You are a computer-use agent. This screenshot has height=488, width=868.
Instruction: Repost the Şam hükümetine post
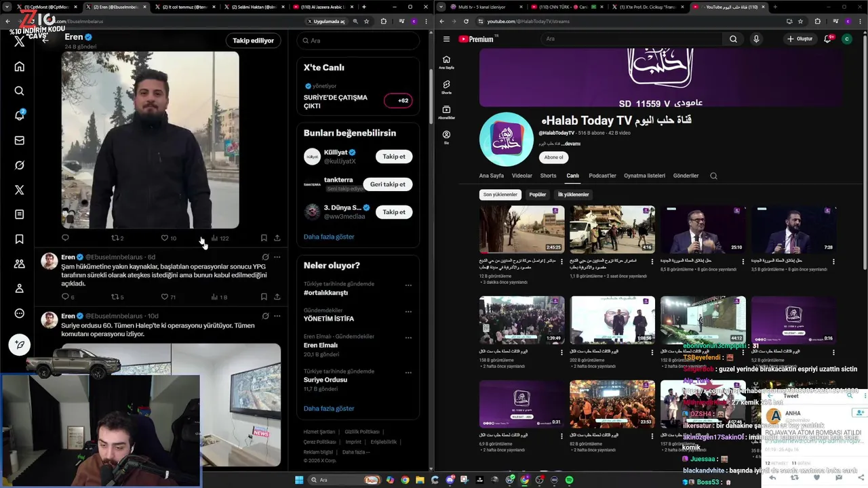(117, 297)
